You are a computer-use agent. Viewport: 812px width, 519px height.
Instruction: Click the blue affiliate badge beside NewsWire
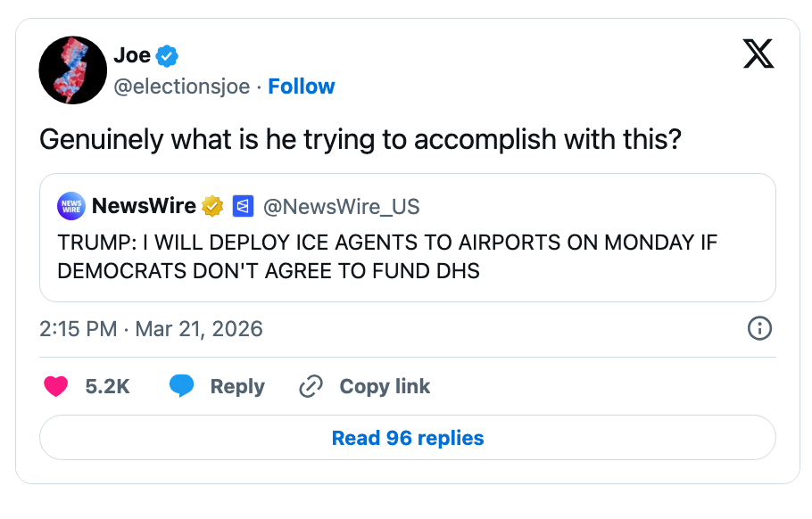(x=242, y=206)
